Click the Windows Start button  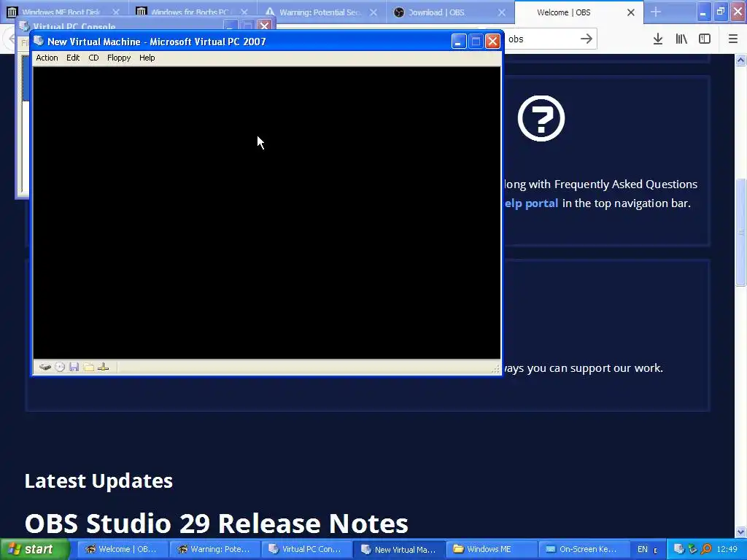(35, 550)
